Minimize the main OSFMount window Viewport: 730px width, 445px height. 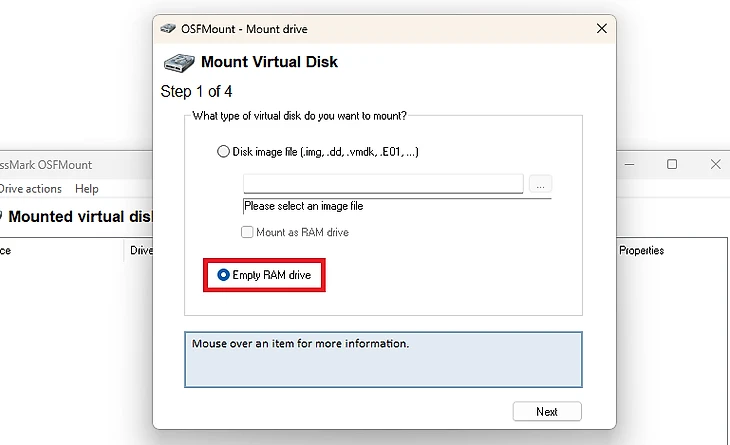click(x=629, y=164)
